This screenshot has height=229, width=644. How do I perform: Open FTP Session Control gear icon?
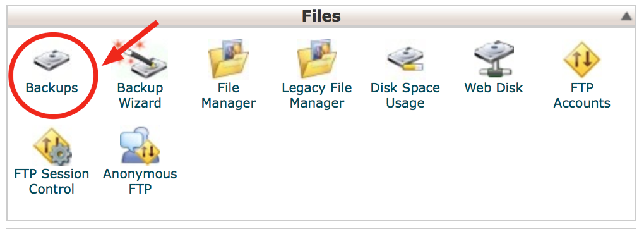pos(51,145)
